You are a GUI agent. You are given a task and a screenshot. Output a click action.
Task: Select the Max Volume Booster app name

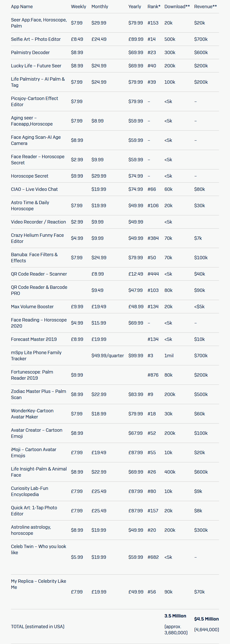pos(32,307)
